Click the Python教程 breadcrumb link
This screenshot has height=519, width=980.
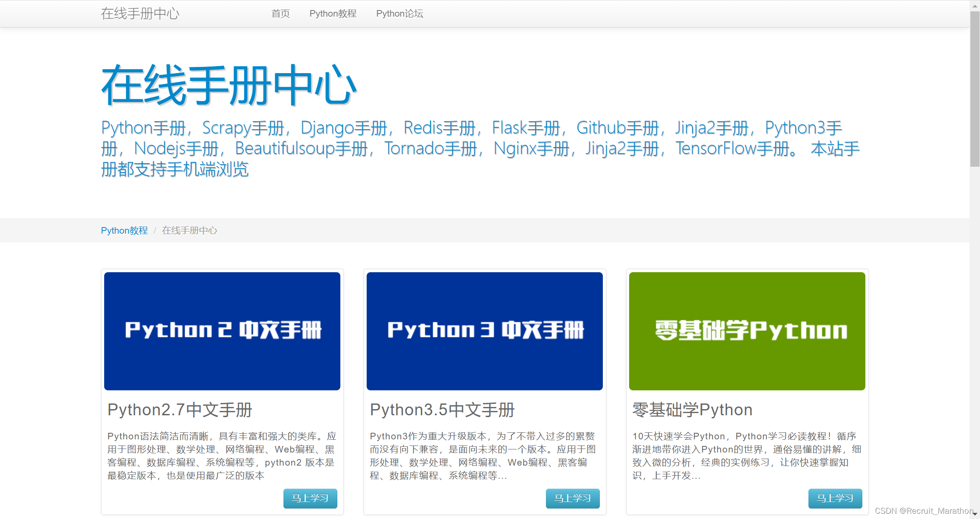(124, 231)
